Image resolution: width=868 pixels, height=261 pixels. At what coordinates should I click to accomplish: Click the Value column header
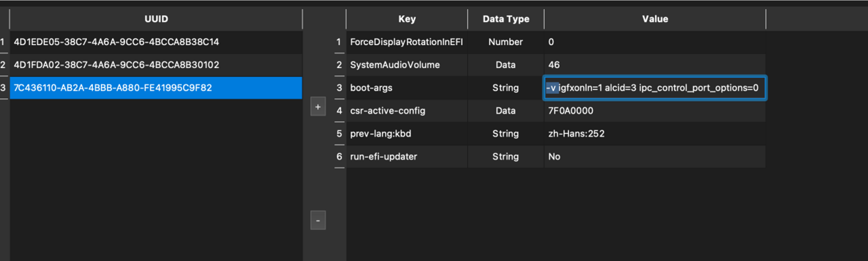tap(655, 19)
